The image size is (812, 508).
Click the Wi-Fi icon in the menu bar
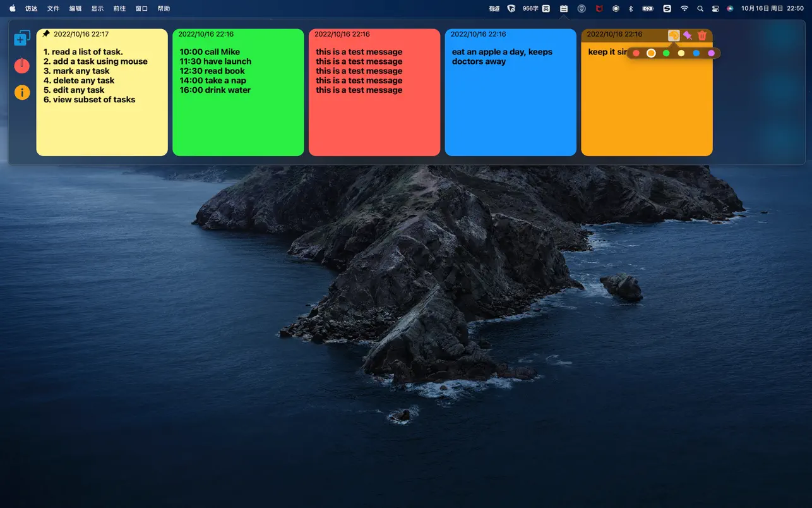point(684,8)
